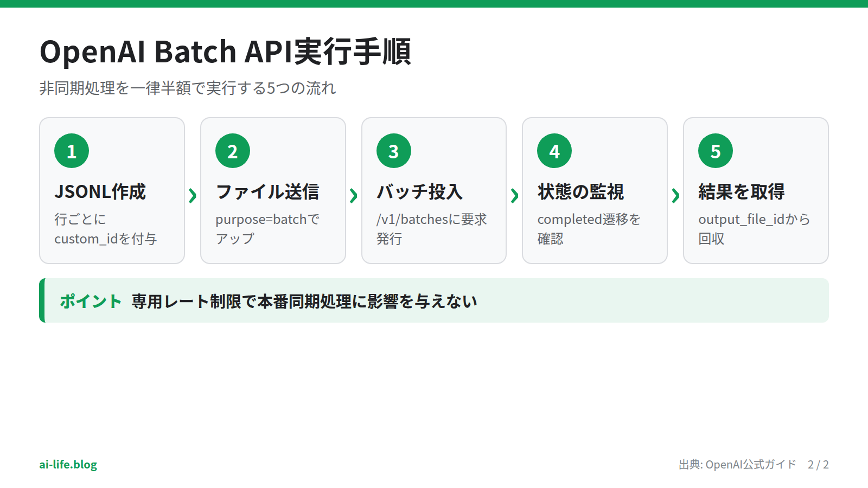Click the "JSONL作成" card heading
The image size is (868, 488).
point(100,191)
